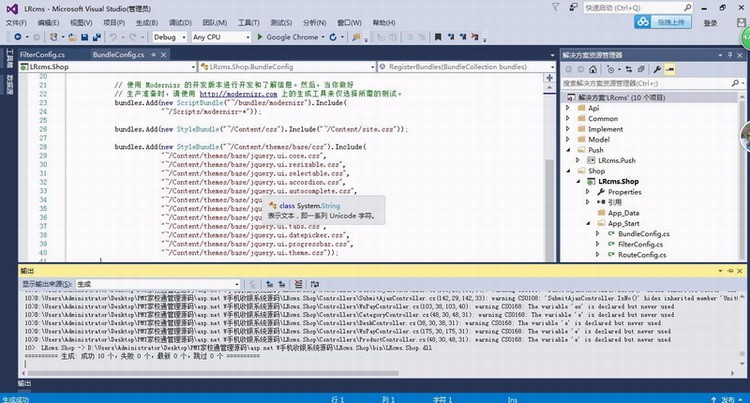Switch to the FilterConfig.cs tab
The width and height of the screenshot is (750, 403).
point(42,55)
